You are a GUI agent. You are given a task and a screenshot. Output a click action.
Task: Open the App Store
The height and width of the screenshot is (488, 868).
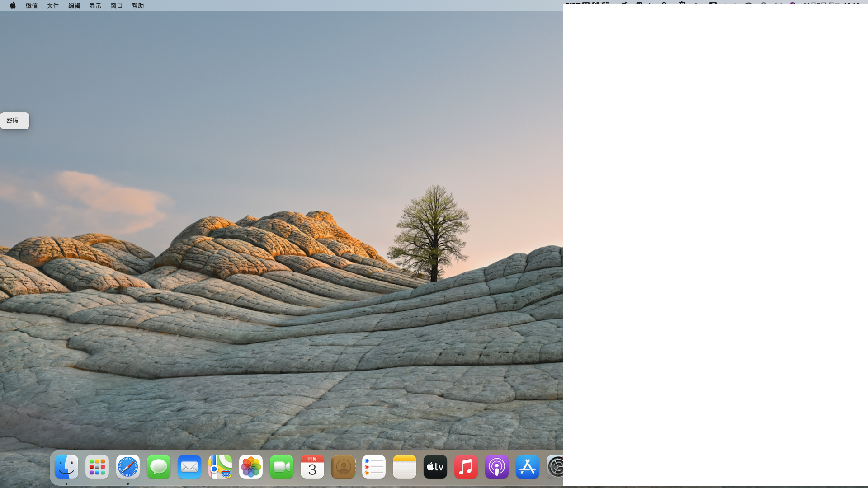click(x=528, y=467)
